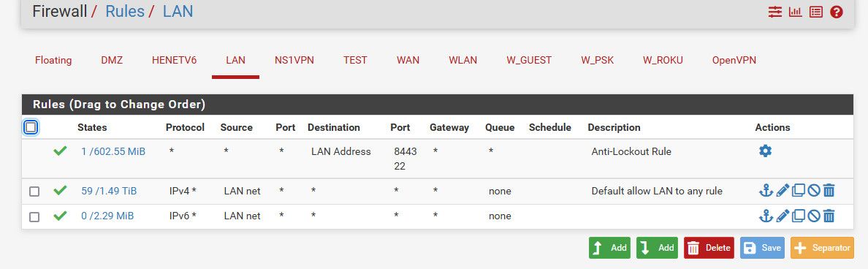Open the status graph chart icon
868x269 pixels.
click(x=796, y=12)
